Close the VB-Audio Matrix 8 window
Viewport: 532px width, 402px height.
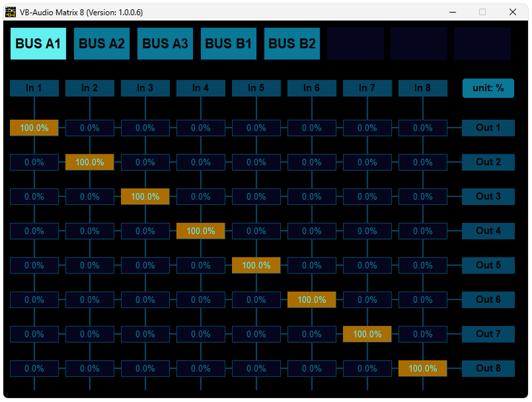(x=513, y=12)
